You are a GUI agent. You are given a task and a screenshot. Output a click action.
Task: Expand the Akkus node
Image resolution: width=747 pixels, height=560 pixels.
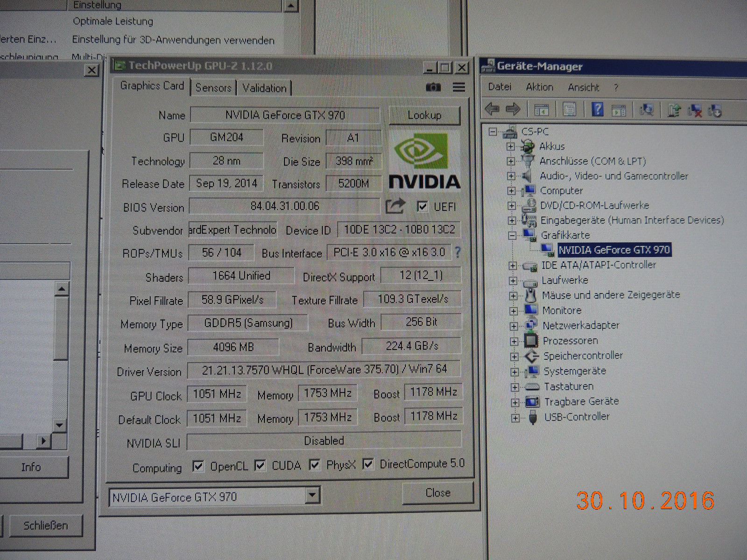pyautogui.click(x=510, y=146)
